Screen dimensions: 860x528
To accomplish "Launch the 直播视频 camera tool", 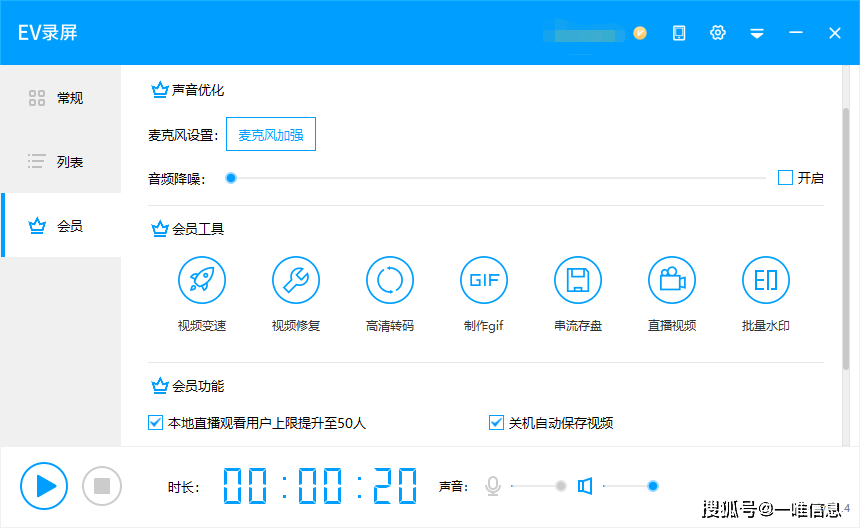I will [x=672, y=281].
